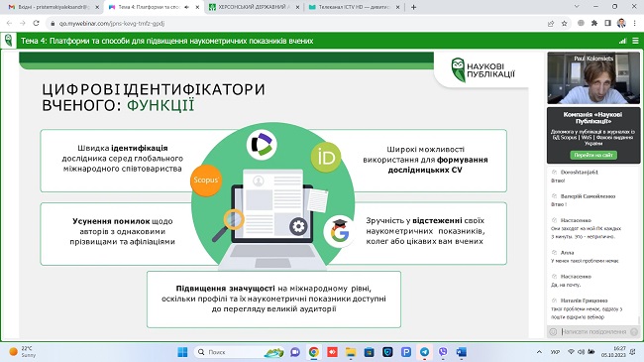Click the Scopus orange circle on slide
Viewport: 644px width, 362px height.
206,181
